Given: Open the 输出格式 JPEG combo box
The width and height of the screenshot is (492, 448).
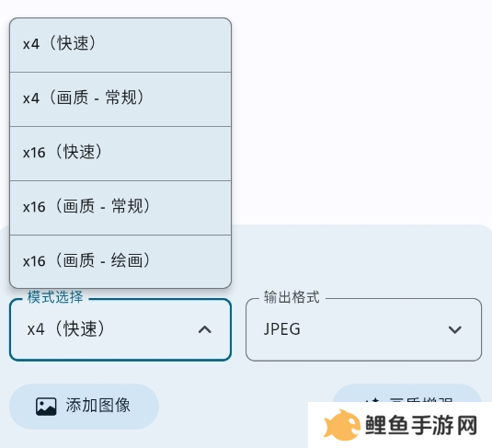Looking at the screenshot, I should pos(363,329).
